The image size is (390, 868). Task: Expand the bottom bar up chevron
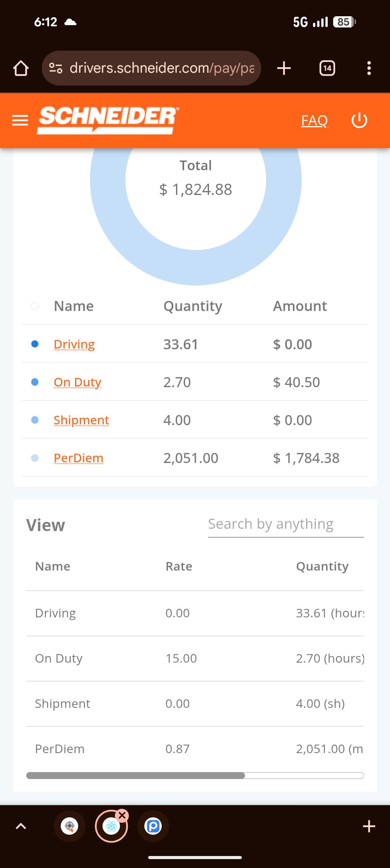tap(21, 826)
